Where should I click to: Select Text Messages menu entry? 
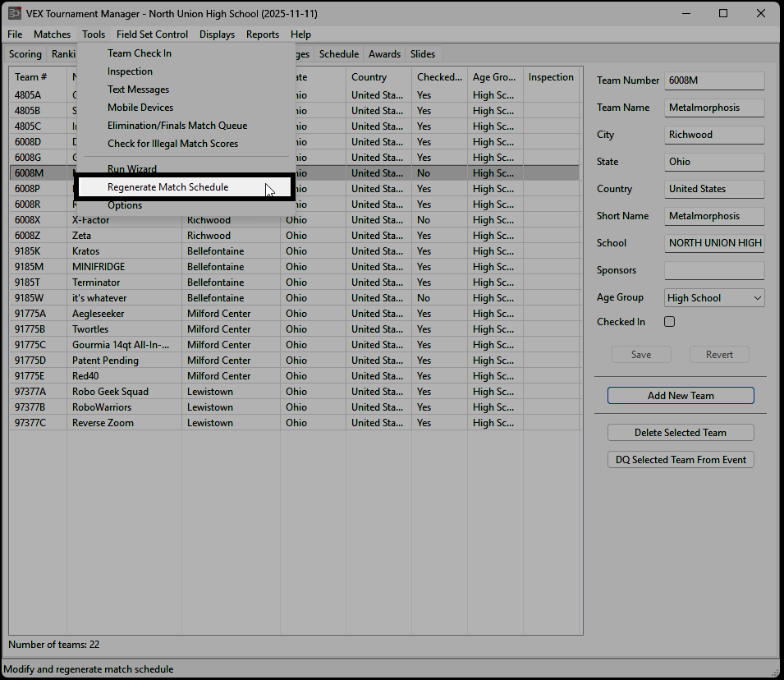(186, 89)
